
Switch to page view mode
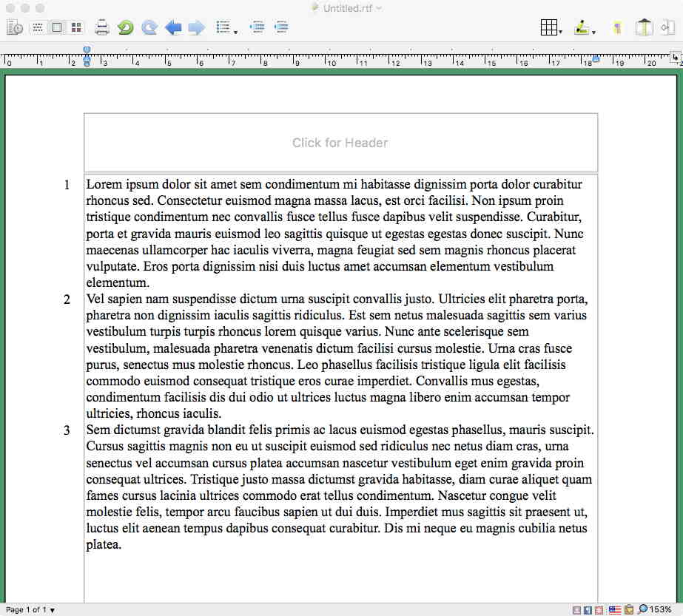point(56,28)
